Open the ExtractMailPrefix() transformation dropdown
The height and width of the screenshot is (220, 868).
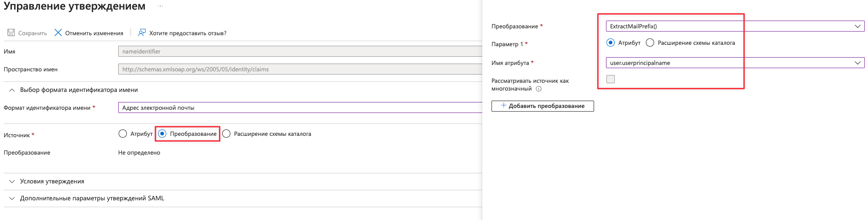coord(735,27)
